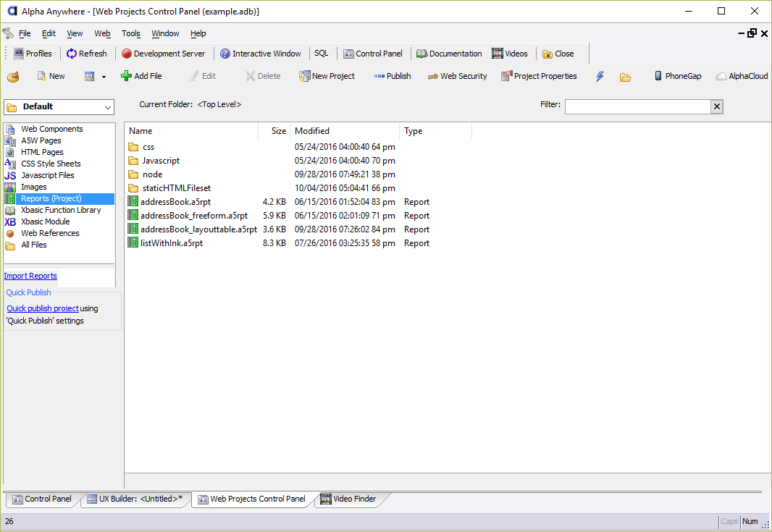Open Videos from the toolbar
The height and width of the screenshot is (532, 772).
(510, 54)
